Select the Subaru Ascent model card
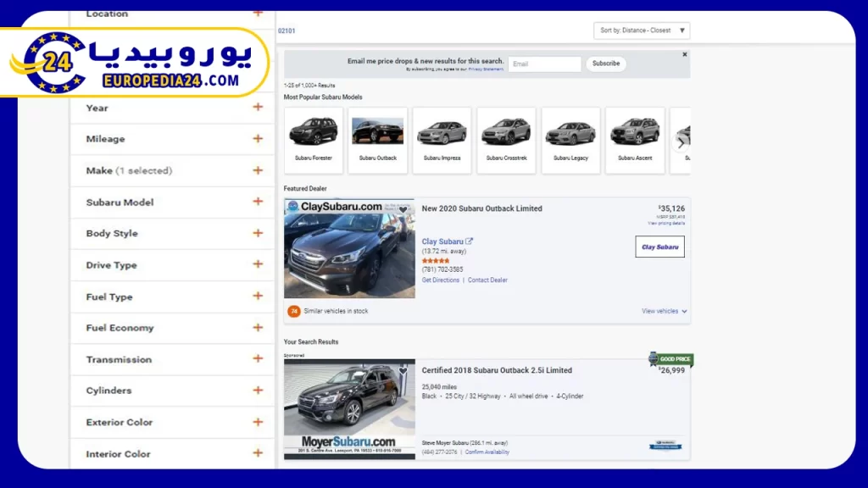The image size is (868, 488). (635, 141)
